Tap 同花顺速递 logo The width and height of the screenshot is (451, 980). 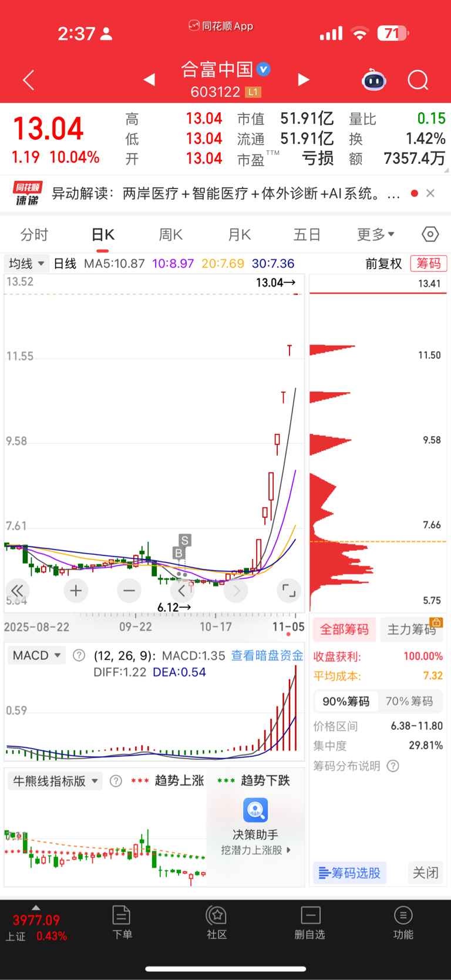pos(28,193)
